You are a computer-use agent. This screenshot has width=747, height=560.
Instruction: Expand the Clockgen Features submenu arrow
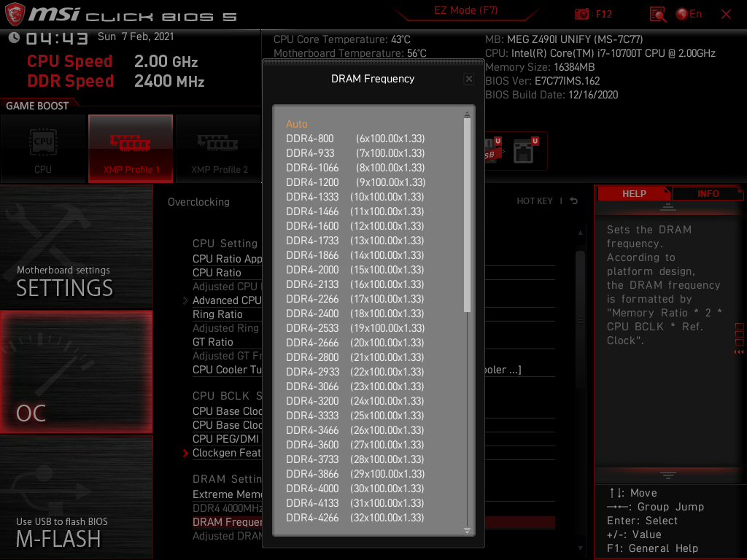[185, 453]
